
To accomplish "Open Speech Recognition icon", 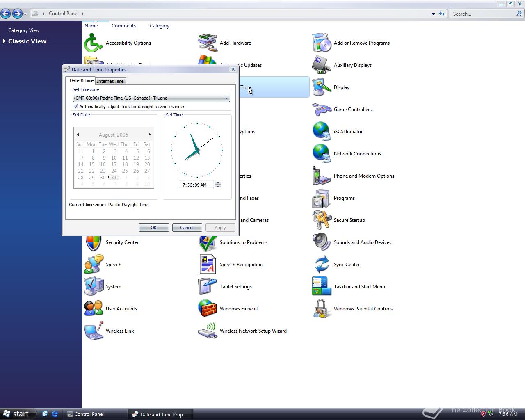I will click(x=208, y=265).
